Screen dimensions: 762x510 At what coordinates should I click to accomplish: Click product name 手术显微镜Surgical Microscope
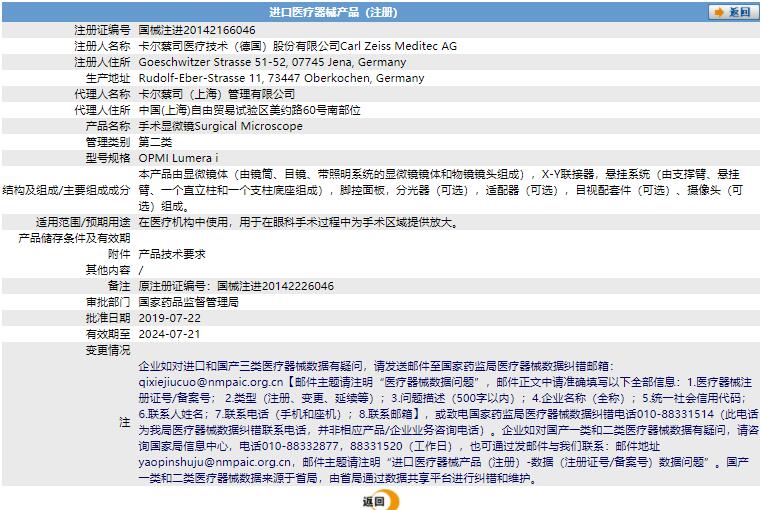click(220, 126)
